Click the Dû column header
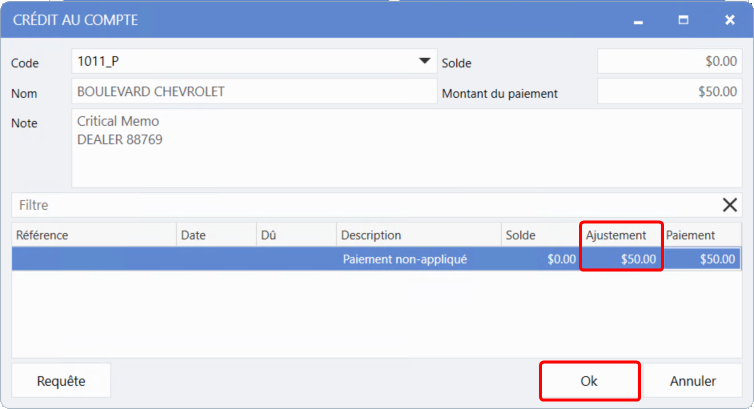The width and height of the screenshot is (754, 409). pyautogui.click(x=295, y=235)
